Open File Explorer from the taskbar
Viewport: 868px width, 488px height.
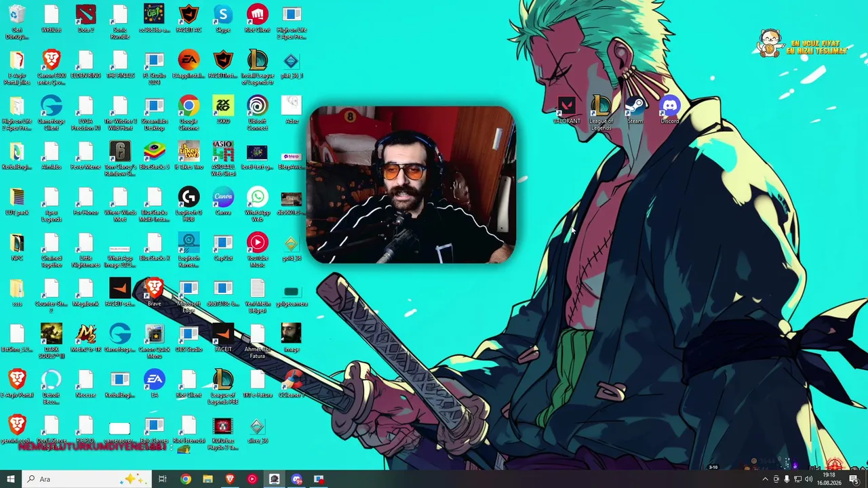coord(208,479)
